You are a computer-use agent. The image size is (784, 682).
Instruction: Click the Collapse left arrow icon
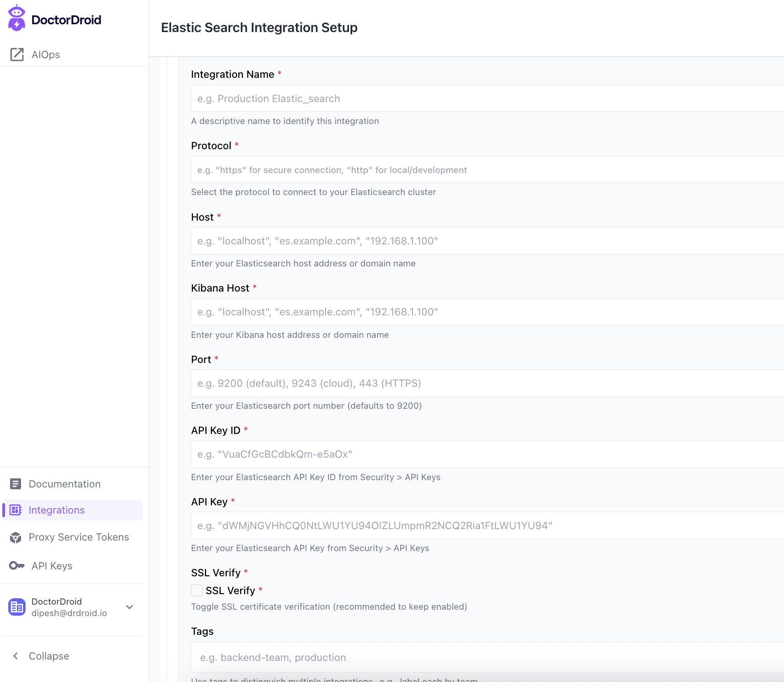(x=16, y=656)
